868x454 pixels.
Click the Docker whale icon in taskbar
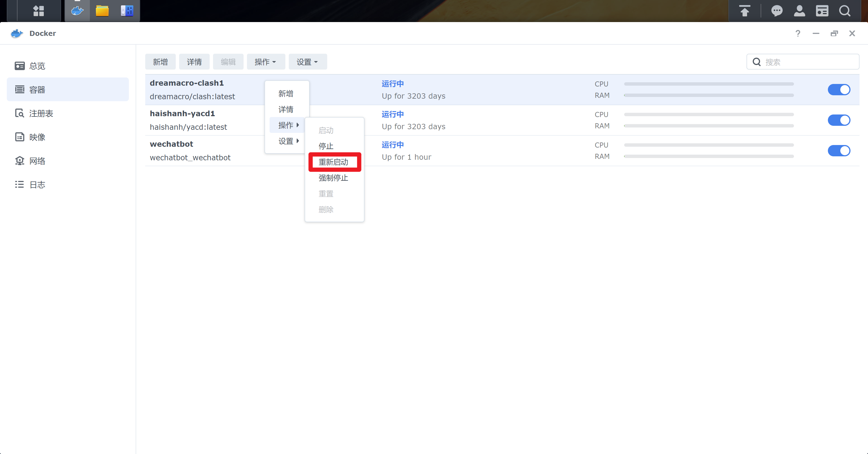[77, 11]
